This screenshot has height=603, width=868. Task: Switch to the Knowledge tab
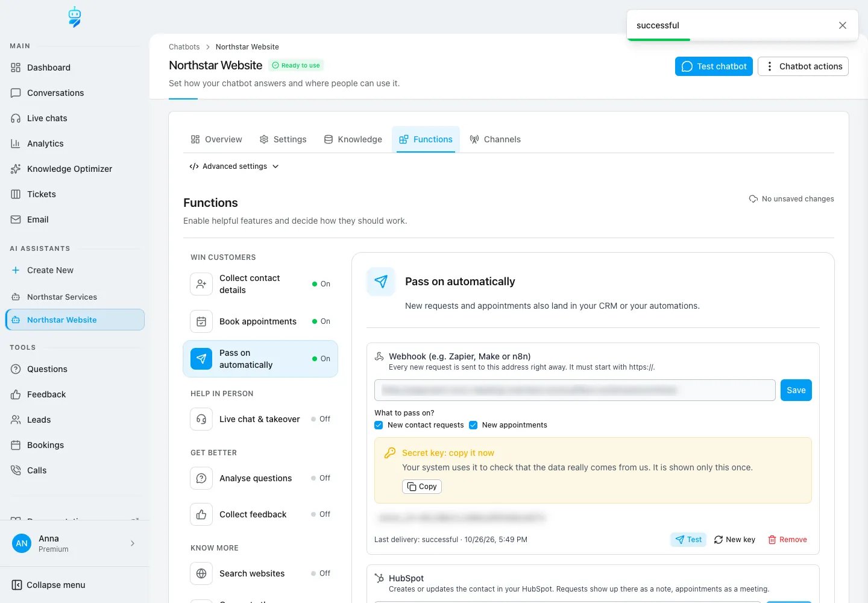[x=353, y=139]
